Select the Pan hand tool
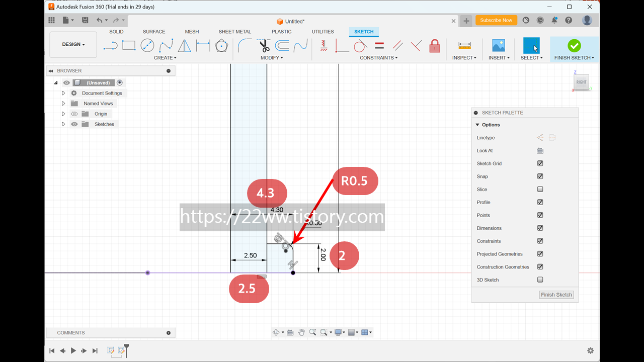644x362 pixels. pyautogui.click(x=301, y=332)
